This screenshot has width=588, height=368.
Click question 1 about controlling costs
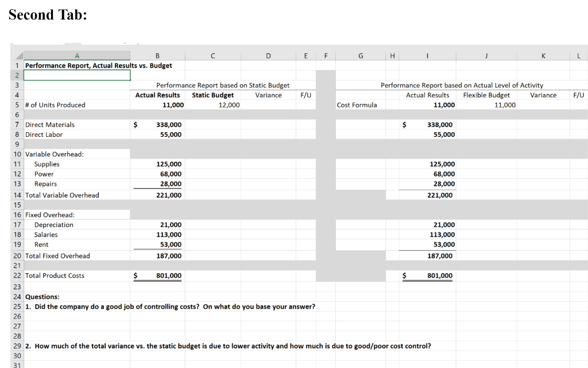[x=170, y=306]
